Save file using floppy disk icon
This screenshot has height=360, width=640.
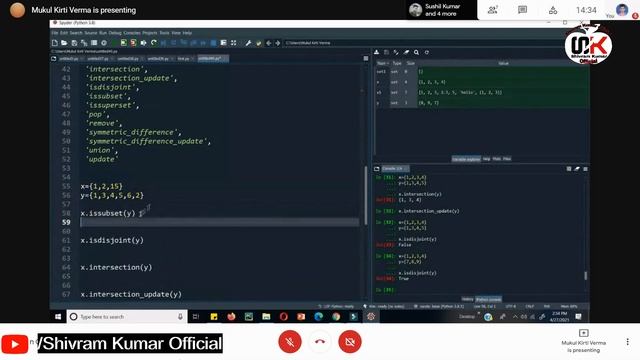(x=74, y=43)
